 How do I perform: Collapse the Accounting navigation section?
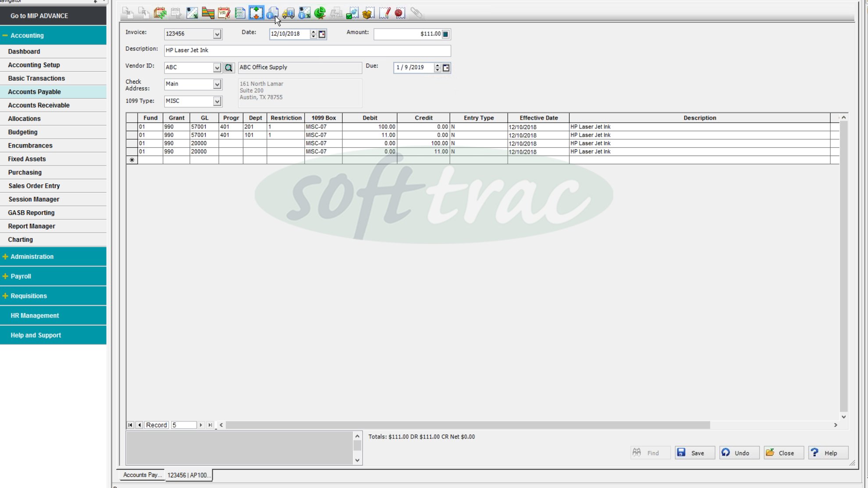click(5, 35)
